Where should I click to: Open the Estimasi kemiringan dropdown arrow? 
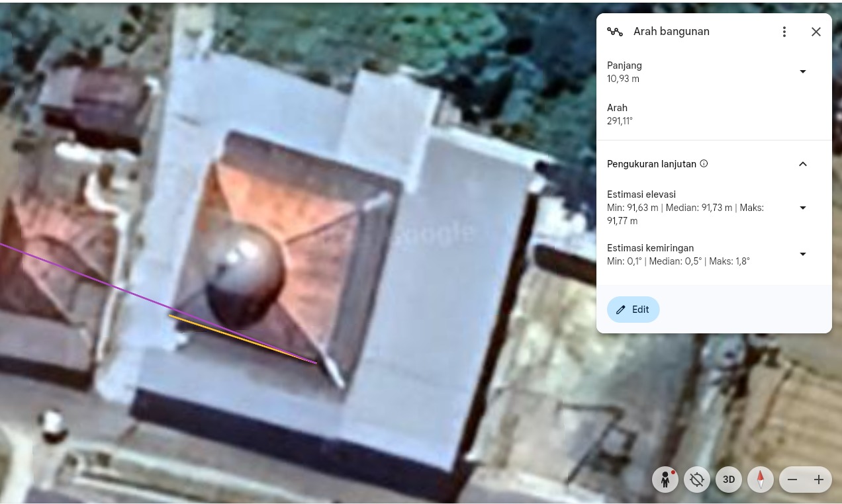click(803, 254)
